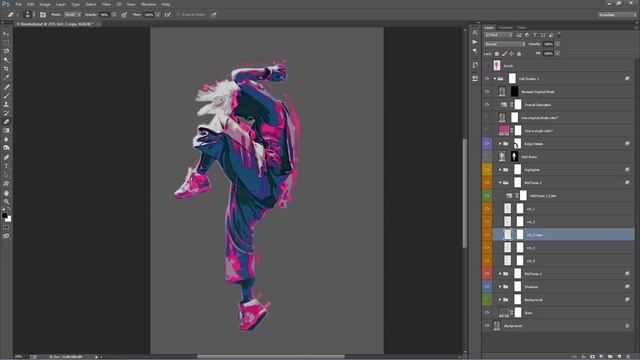This screenshot has height=360, width=640.
Task: Click the background color swatch
Action: pyautogui.click(x=9, y=219)
